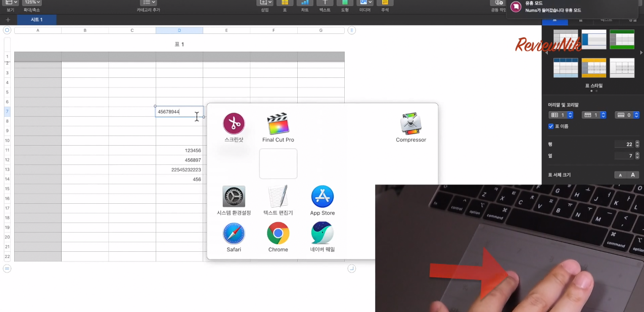
Task: Select column D header
Action: 179,30
